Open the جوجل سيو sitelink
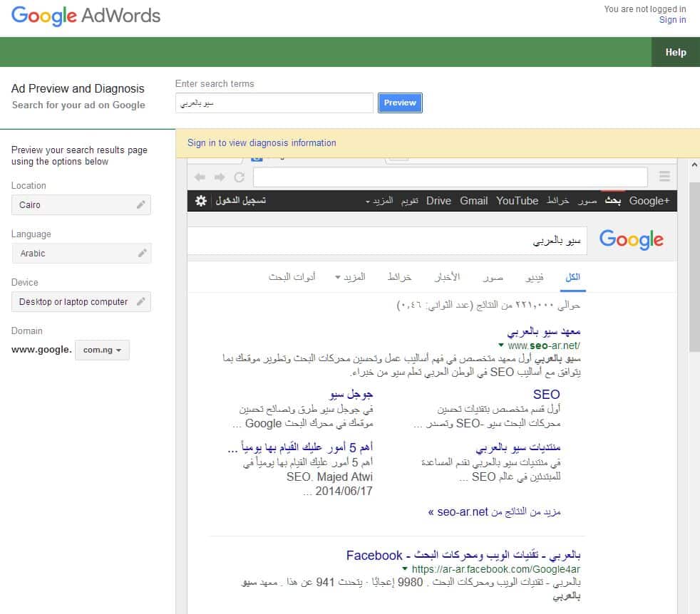700x614 pixels. click(x=351, y=395)
